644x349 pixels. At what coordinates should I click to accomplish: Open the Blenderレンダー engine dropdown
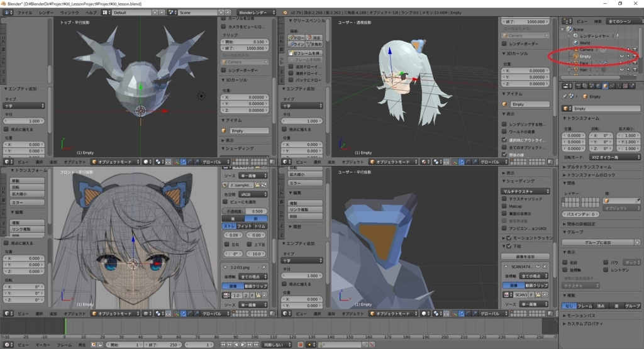pos(257,13)
